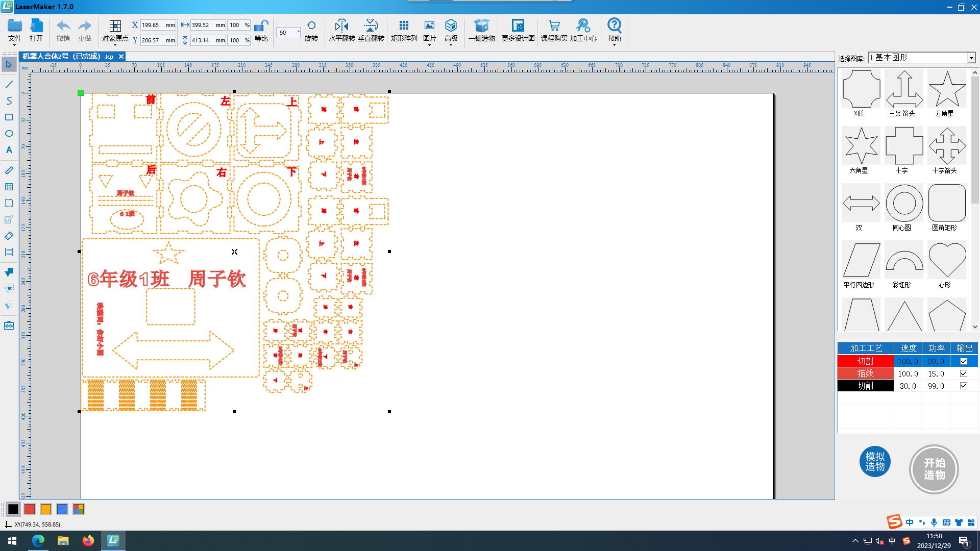Toggle output checkbox for 描线 layer
Screen dimensions: 980x551
coord(964,373)
